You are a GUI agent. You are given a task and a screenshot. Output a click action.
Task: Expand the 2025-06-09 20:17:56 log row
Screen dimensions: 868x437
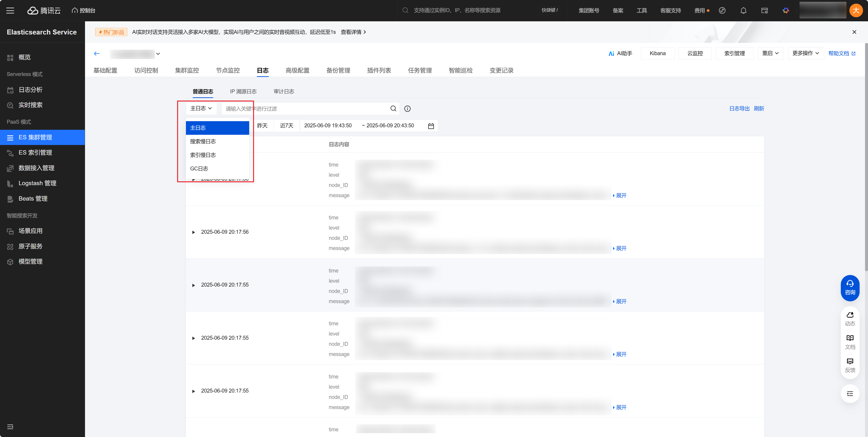pyautogui.click(x=193, y=232)
